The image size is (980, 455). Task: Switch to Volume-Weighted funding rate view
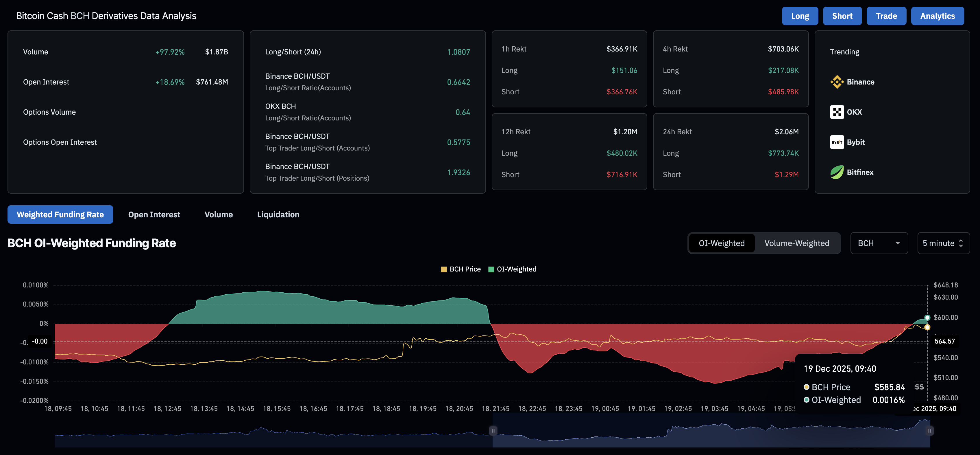tap(797, 243)
